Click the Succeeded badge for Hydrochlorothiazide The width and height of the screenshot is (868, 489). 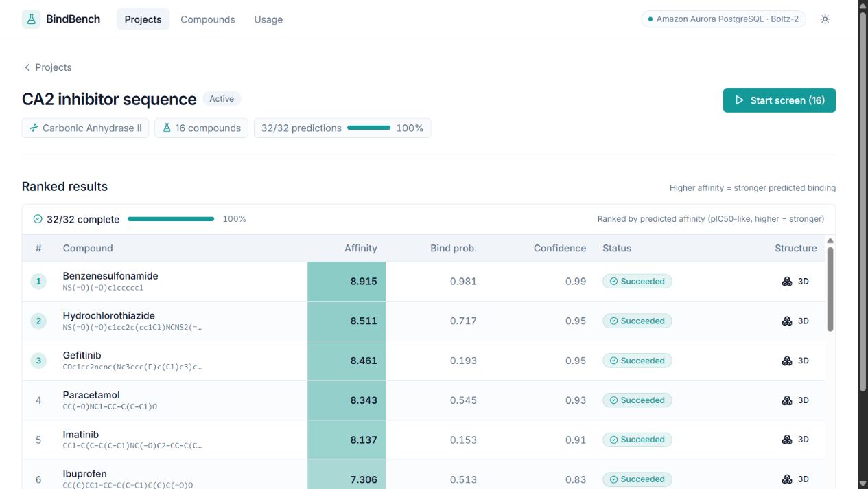tap(637, 321)
